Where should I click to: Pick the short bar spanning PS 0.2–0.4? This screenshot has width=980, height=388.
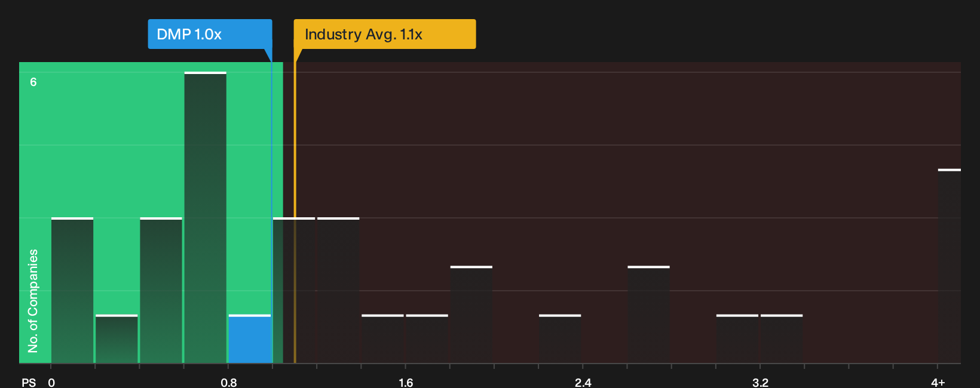point(117,338)
